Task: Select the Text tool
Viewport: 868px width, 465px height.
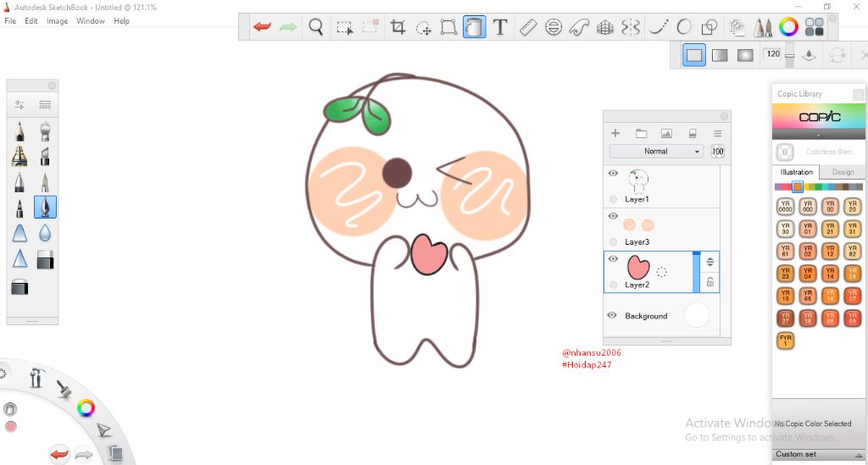Action: coord(500,26)
